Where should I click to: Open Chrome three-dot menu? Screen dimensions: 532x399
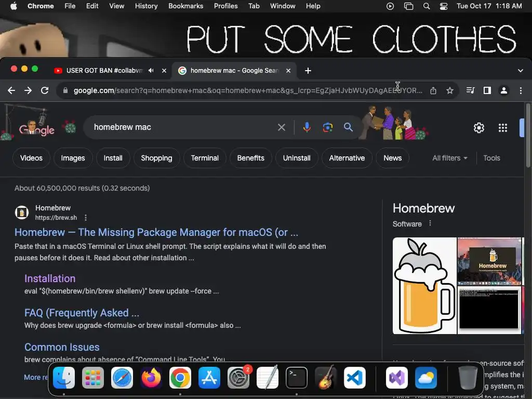pos(521,90)
